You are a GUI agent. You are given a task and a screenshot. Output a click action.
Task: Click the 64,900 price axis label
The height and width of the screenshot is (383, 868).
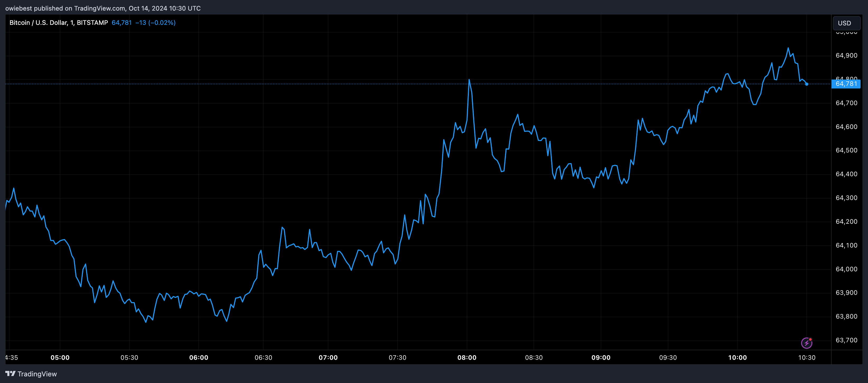pos(846,55)
